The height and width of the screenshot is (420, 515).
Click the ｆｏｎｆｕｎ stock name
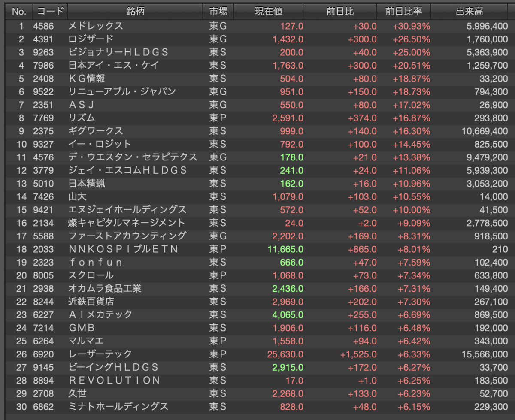coord(96,262)
